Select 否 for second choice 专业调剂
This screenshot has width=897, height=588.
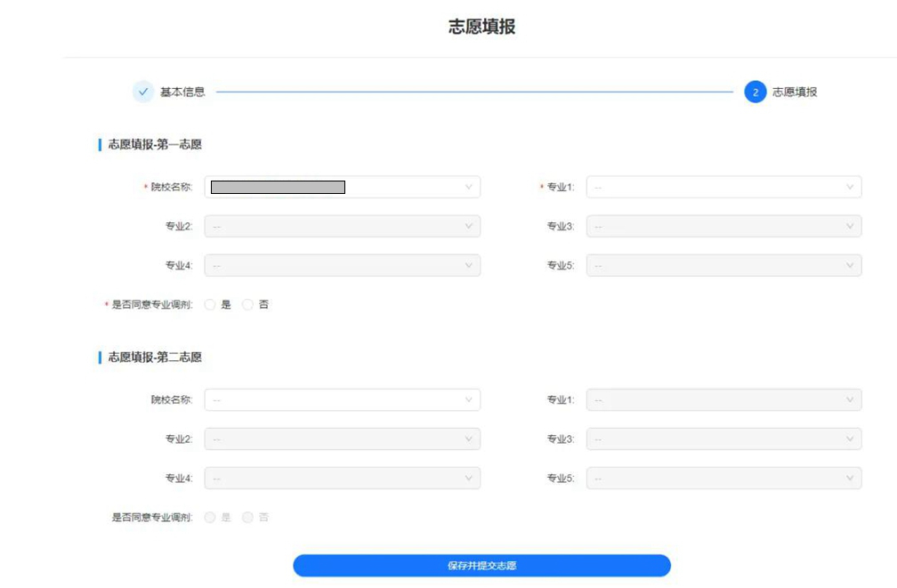[248, 517]
